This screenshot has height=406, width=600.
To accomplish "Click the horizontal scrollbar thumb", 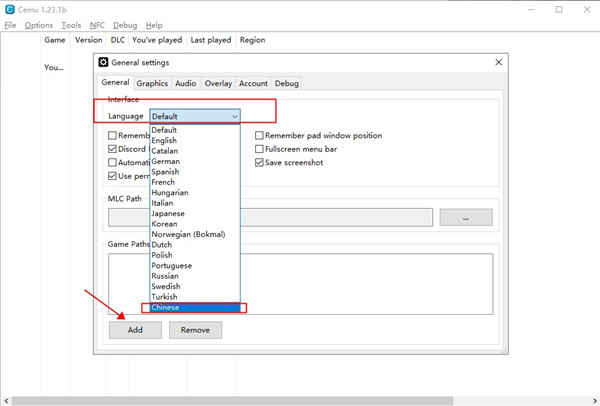I will coord(232,401).
